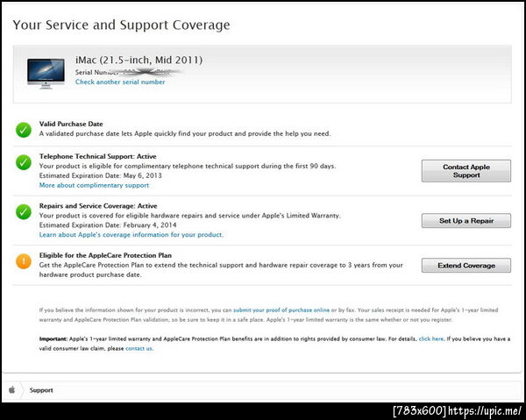Click 'Estimated Expiration Date: February 4, 2014' text
526x420 pixels.
[108, 224]
